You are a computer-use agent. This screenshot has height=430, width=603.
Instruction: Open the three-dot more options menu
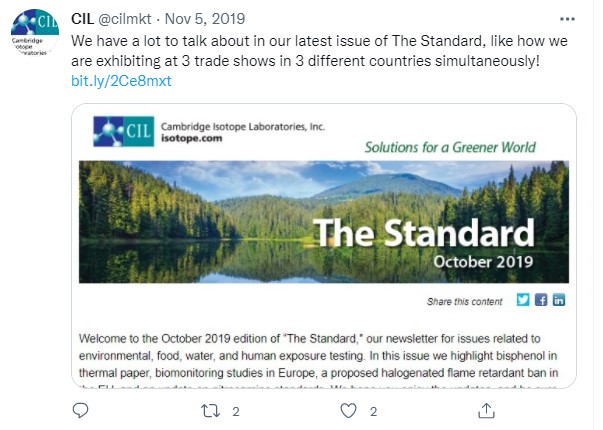click(569, 18)
